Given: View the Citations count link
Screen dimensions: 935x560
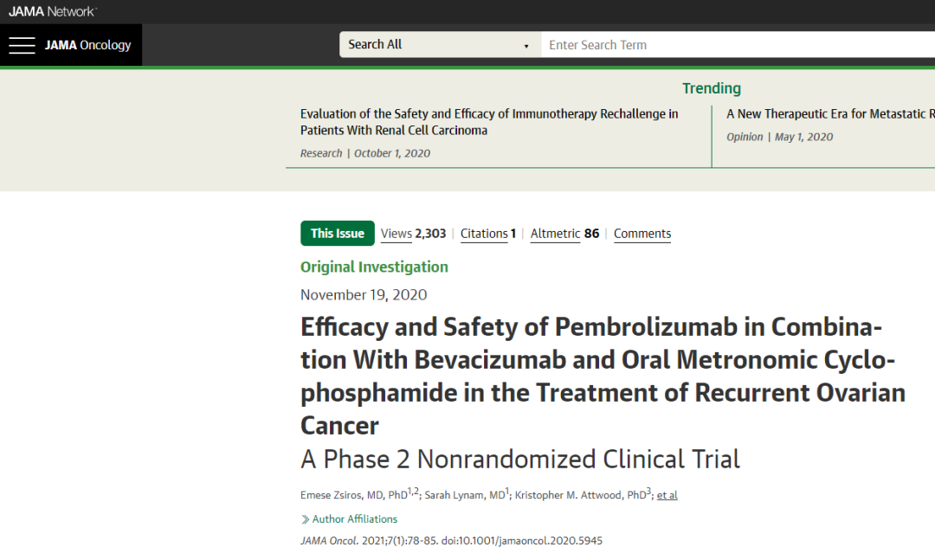Looking at the screenshot, I should point(487,234).
